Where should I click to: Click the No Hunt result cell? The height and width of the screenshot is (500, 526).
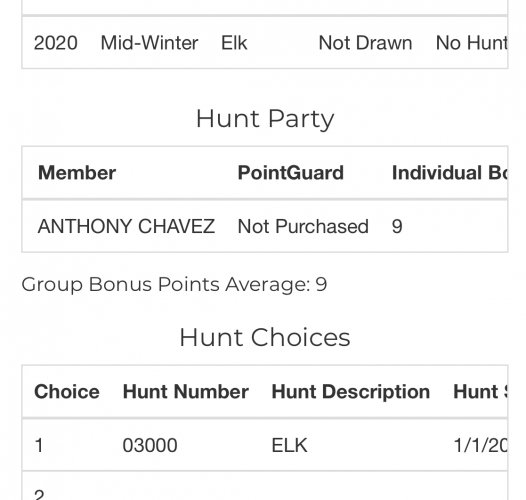click(471, 43)
